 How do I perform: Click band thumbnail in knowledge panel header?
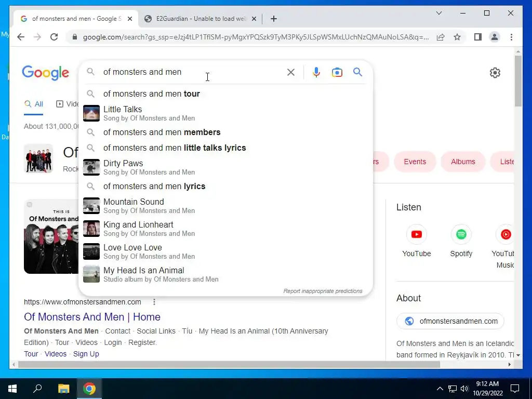38,158
